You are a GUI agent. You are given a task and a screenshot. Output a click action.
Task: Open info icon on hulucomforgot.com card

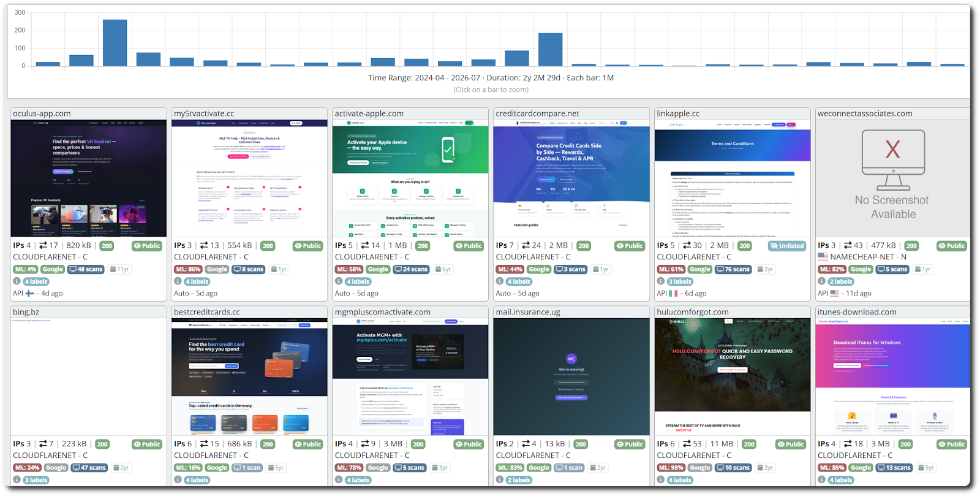click(661, 479)
